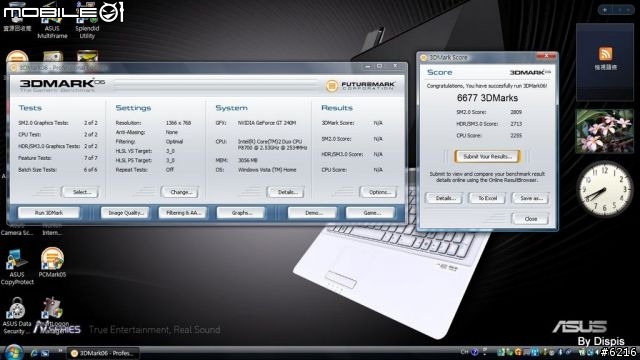Image resolution: width=640 pixels, height=360 pixels.
Task: Click the Show Desktop quick launch icon
Action: point(45,353)
